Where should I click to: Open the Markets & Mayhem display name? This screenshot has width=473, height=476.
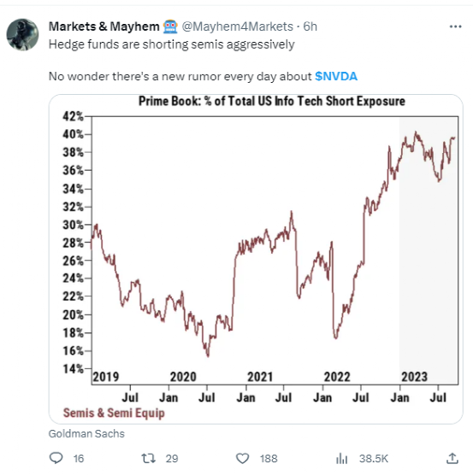point(103,26)
